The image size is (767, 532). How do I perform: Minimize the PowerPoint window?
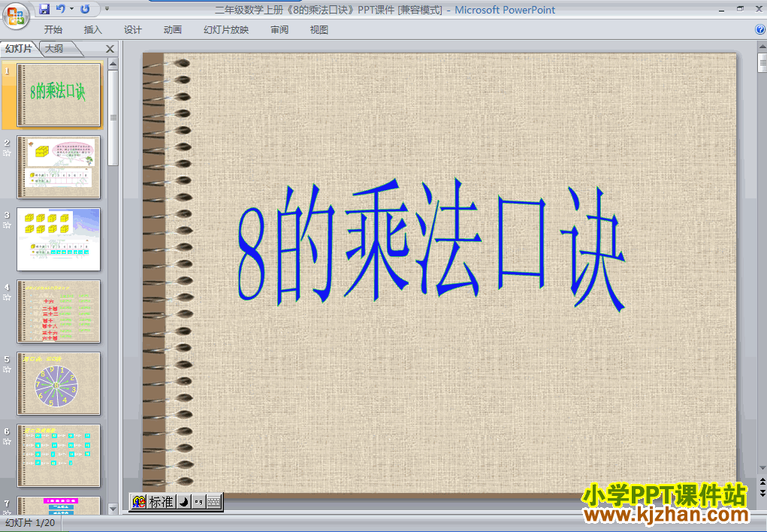[721, 9]
